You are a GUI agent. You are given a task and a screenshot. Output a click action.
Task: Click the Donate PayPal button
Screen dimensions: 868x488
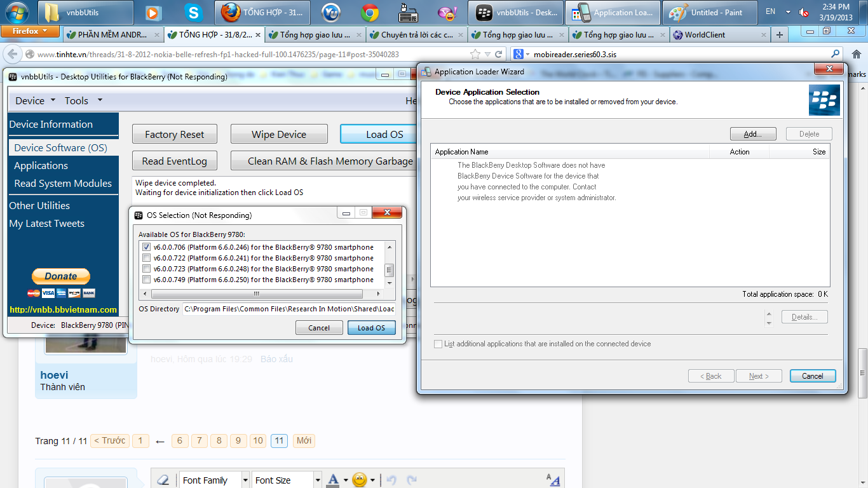click(x=61, y=276)
